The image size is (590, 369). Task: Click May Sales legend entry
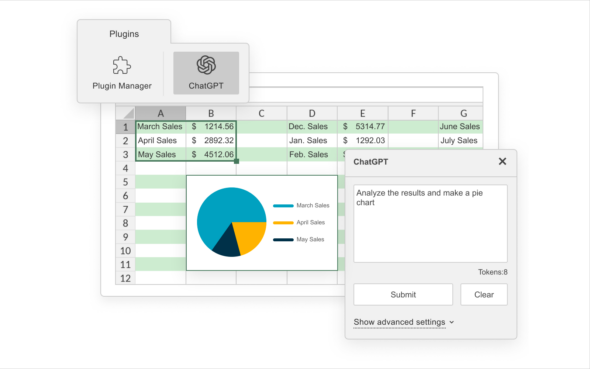pos(299,239)
